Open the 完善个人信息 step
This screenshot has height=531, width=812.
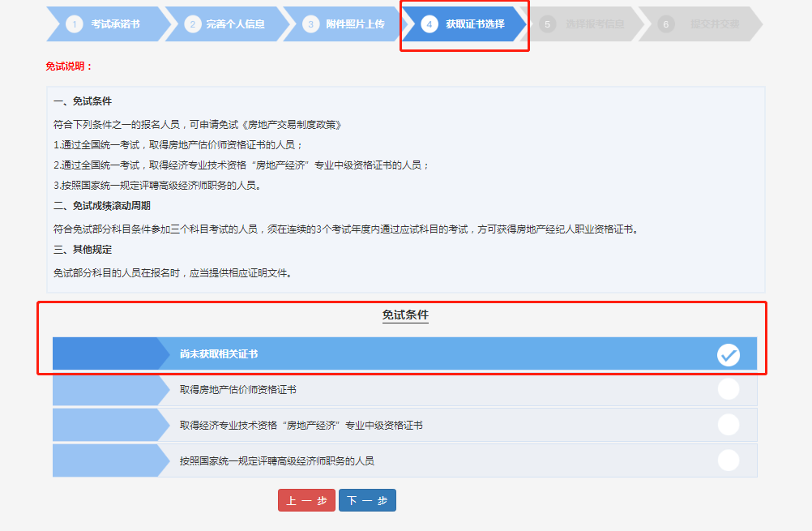click(237, 24)
